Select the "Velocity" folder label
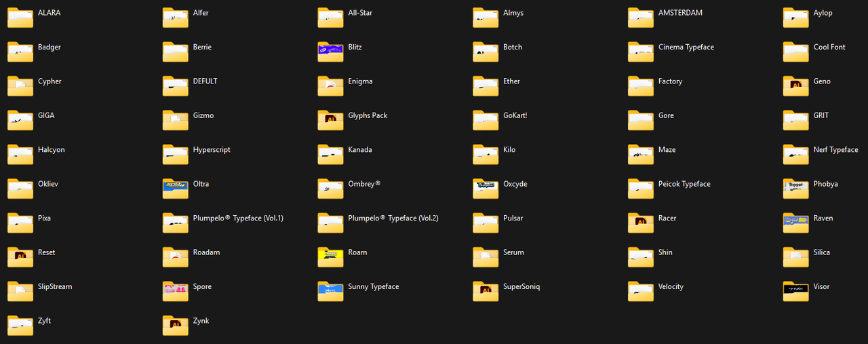Viewport: 868px width, 344px height. (x=671, y=286)
